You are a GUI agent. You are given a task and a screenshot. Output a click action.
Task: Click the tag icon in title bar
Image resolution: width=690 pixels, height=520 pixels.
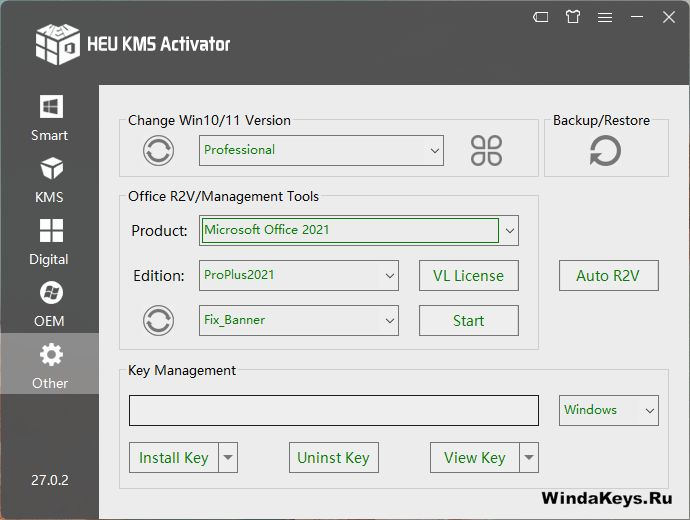(x=540, y=17)
